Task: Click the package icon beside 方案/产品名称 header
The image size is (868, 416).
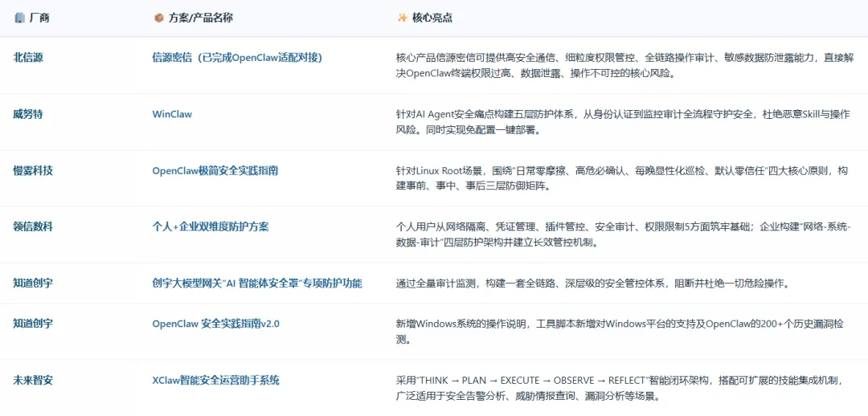Action: (x=158, y=18)
